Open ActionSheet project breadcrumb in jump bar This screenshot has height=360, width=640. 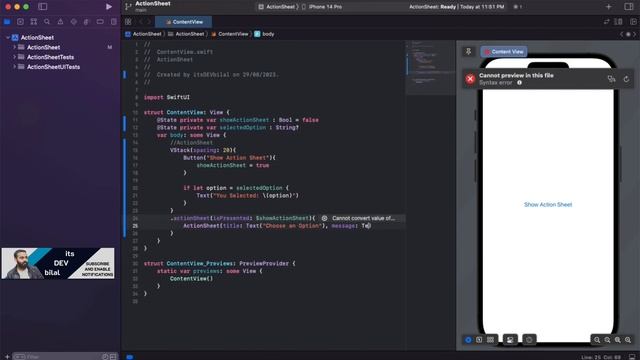point(143,34)
